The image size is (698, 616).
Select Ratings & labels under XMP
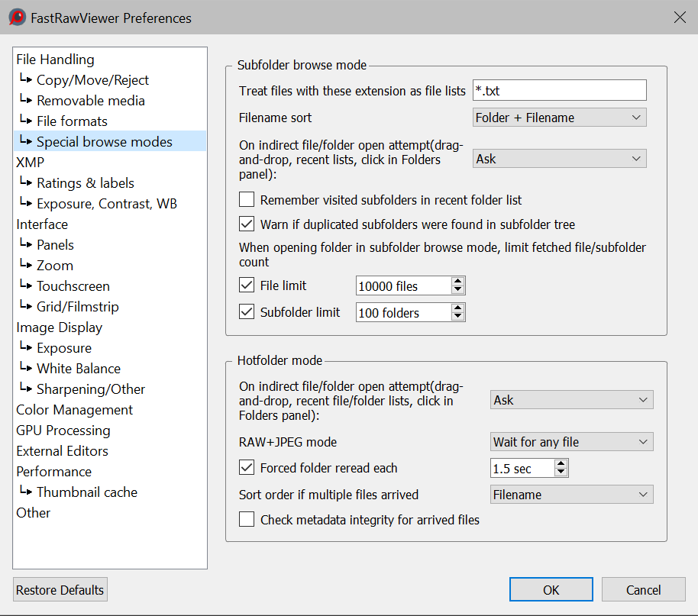[86, 183]
